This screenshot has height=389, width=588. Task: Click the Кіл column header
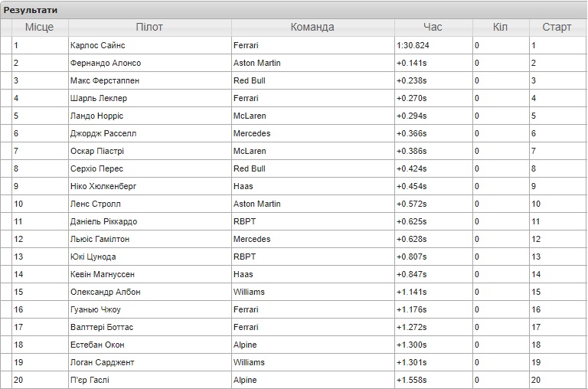501,28
